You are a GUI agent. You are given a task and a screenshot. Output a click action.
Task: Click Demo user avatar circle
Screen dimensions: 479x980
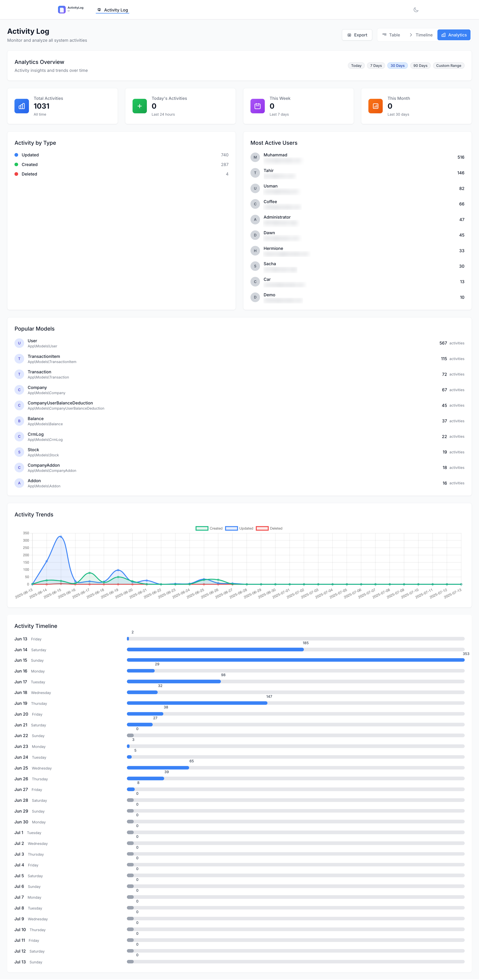(x=255, y=297)
